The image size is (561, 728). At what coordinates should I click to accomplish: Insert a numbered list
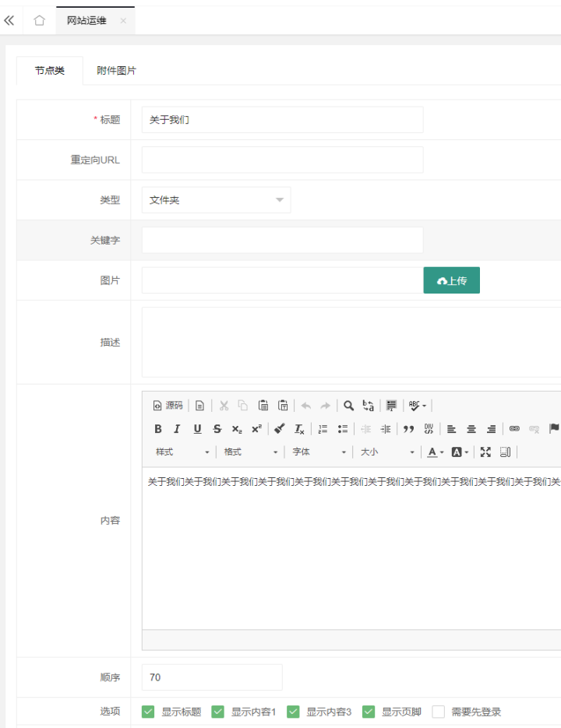323,429
